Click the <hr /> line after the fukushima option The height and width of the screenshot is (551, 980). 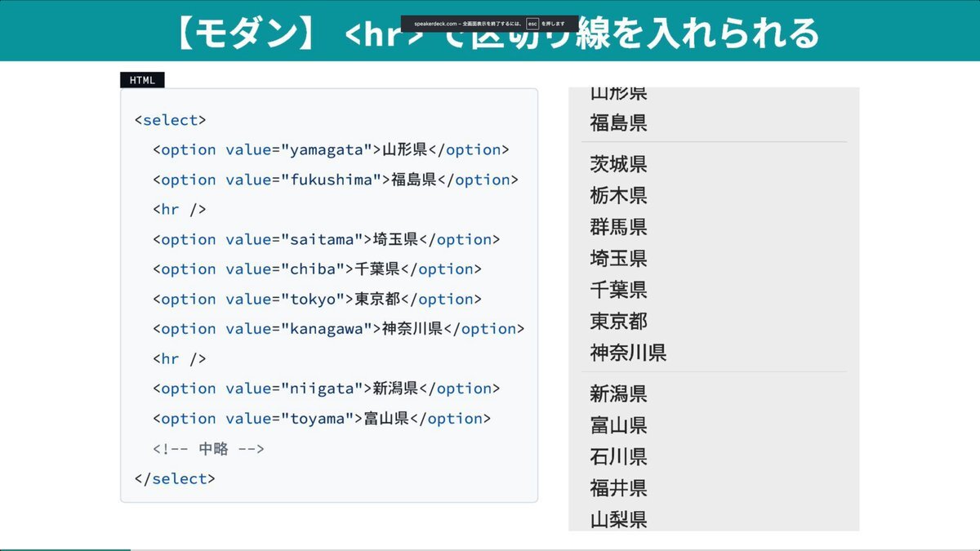[179, 210]
